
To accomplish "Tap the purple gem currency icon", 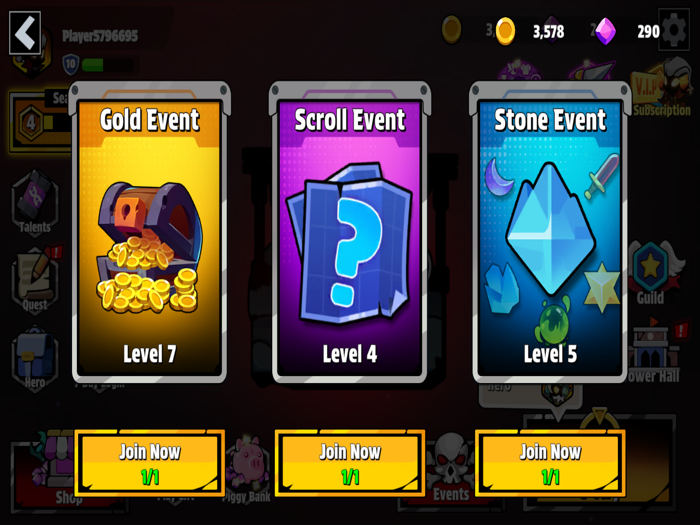I will coord(606,31).
